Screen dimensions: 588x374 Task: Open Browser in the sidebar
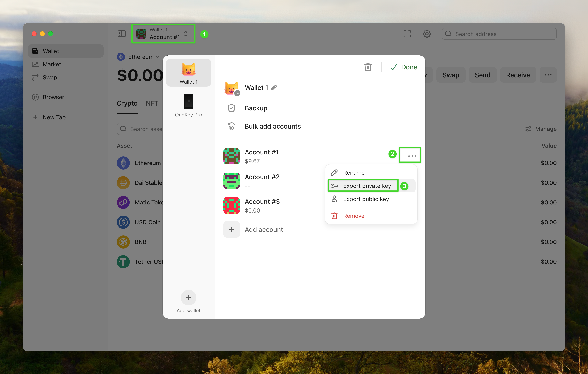point(66,97)
